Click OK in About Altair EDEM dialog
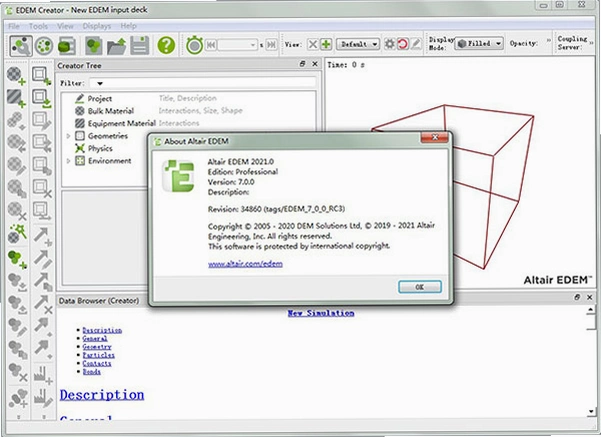601x437 pixels. tap(420, 287)
